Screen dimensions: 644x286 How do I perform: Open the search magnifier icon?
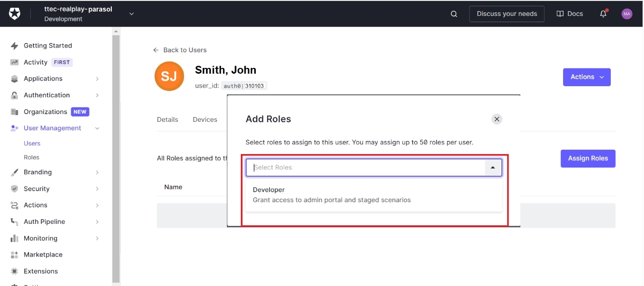pyautogui.click(x=454, y=14)
